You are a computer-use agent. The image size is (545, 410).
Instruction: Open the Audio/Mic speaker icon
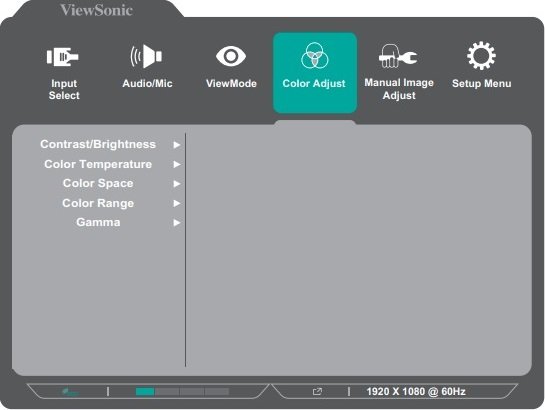(x=146, y=56)
